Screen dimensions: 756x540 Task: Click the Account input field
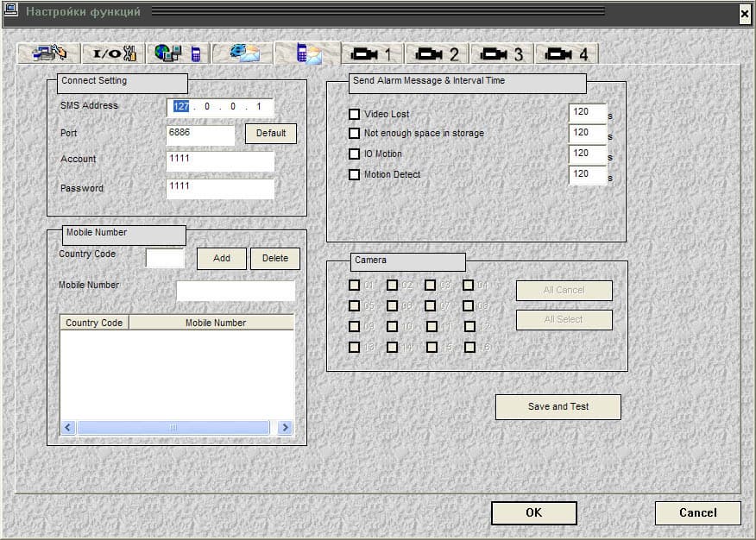pyautogui.click(x=220, y=161)
